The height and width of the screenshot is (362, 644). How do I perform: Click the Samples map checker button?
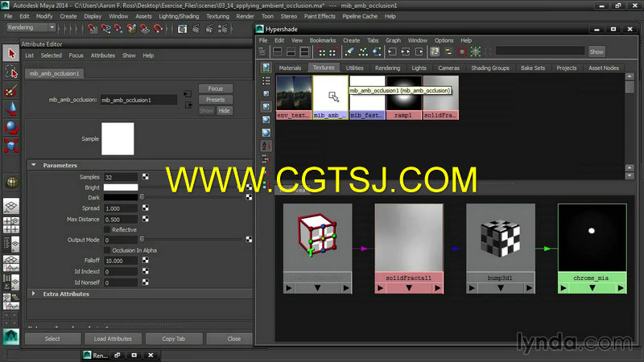coord(146,177)
